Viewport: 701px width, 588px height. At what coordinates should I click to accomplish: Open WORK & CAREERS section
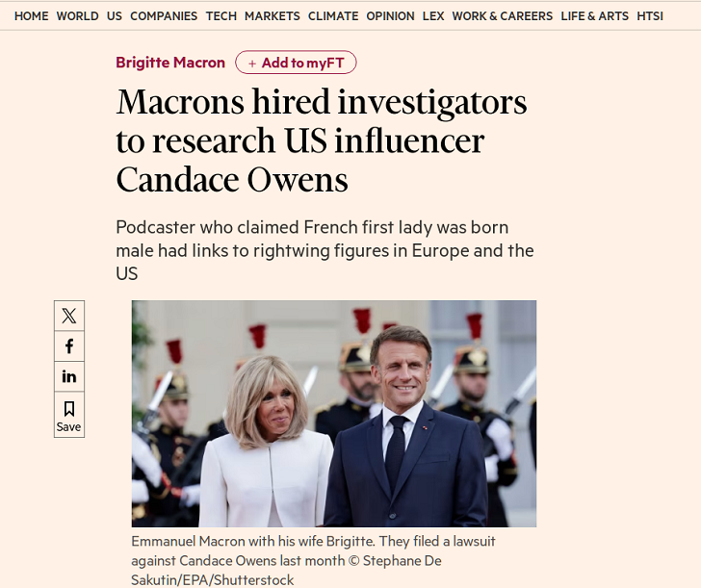503,16
